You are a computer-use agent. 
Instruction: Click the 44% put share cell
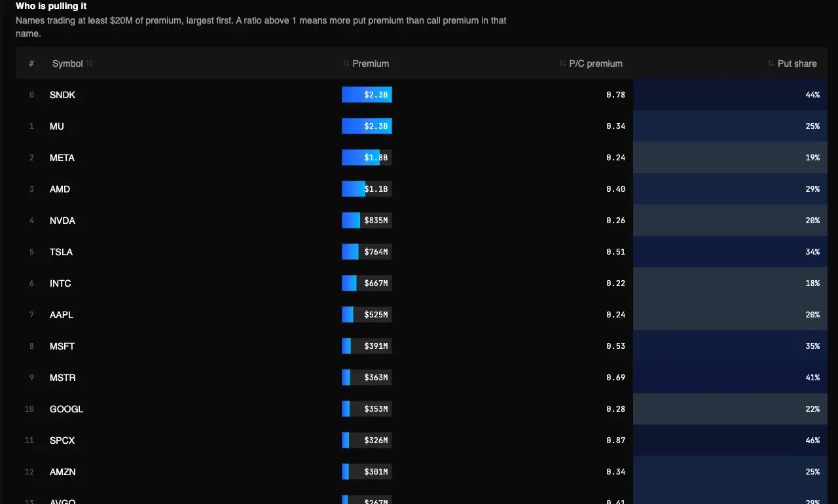730,95
